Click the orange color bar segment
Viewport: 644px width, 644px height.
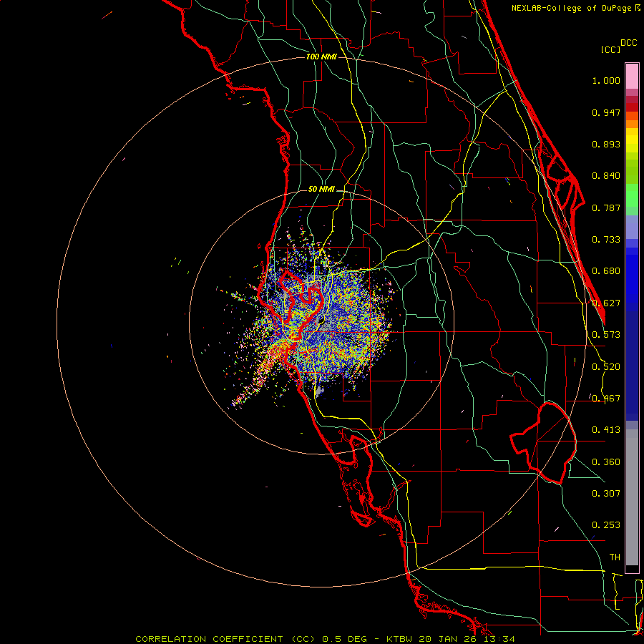[x=632, y=124]
